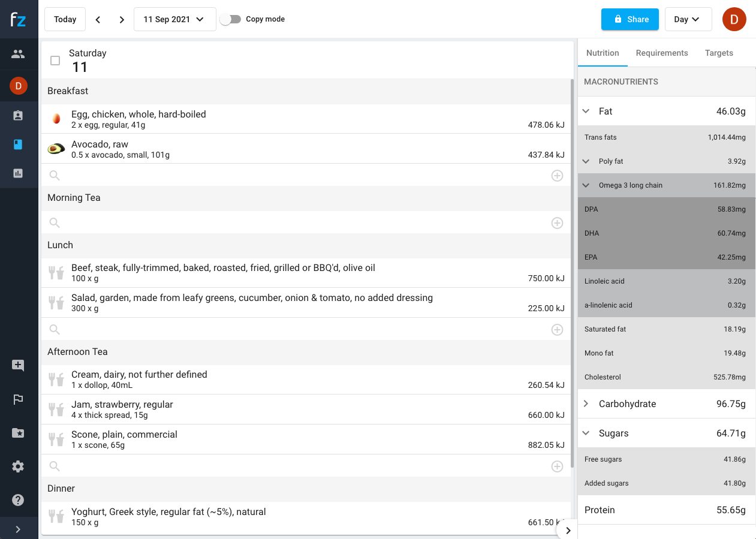This screenshot has height=539, width=756.
Task: Open the reports chart icon in sidebar
Action: (18, 173)
